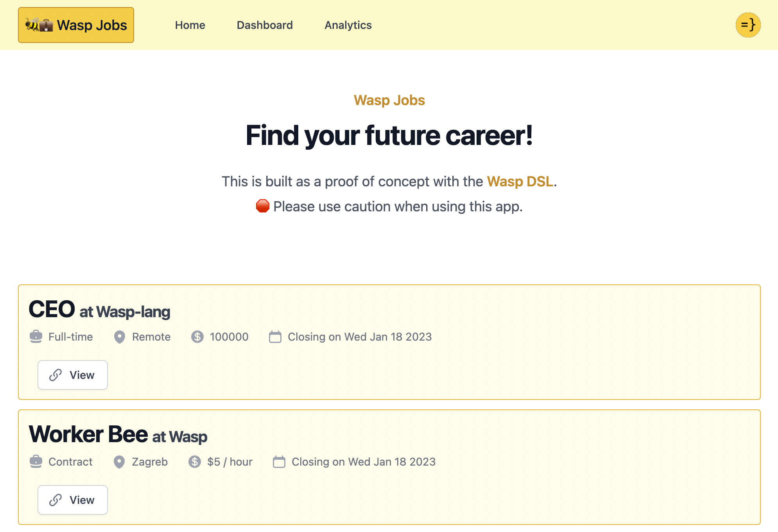Open the user avatar profile menu
778x532 pixels.
[748, 25]
